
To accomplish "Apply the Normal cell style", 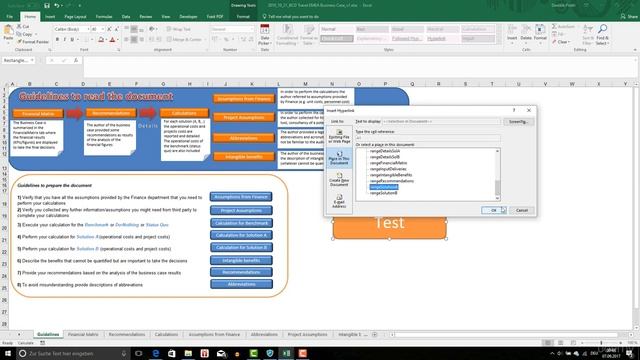I will 337,29.
